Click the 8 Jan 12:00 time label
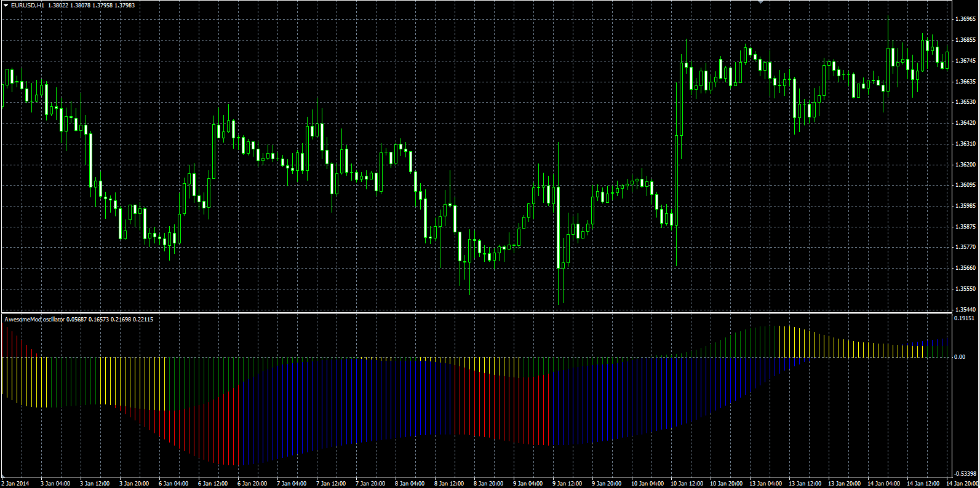980x488 pixels. (x=449, y=484)
